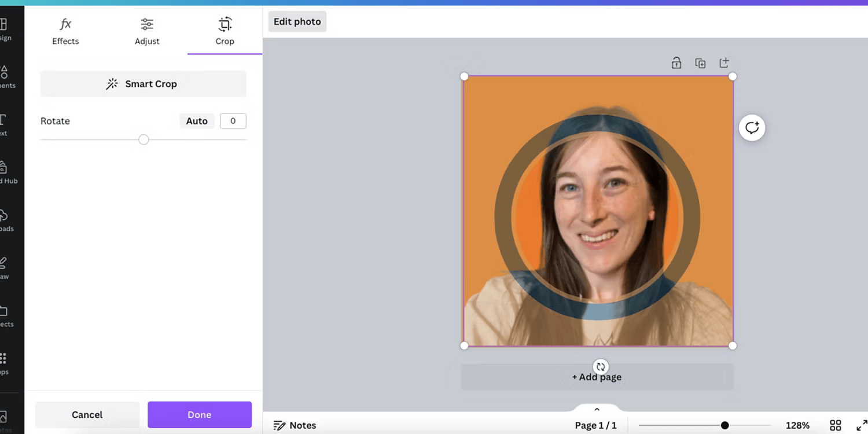Open the Notes panel

coord(295,425)
